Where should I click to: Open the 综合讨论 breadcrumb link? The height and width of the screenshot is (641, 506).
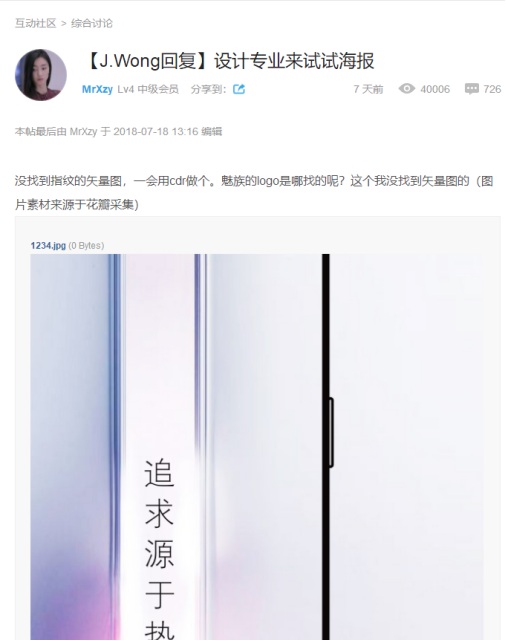[92, 23]
